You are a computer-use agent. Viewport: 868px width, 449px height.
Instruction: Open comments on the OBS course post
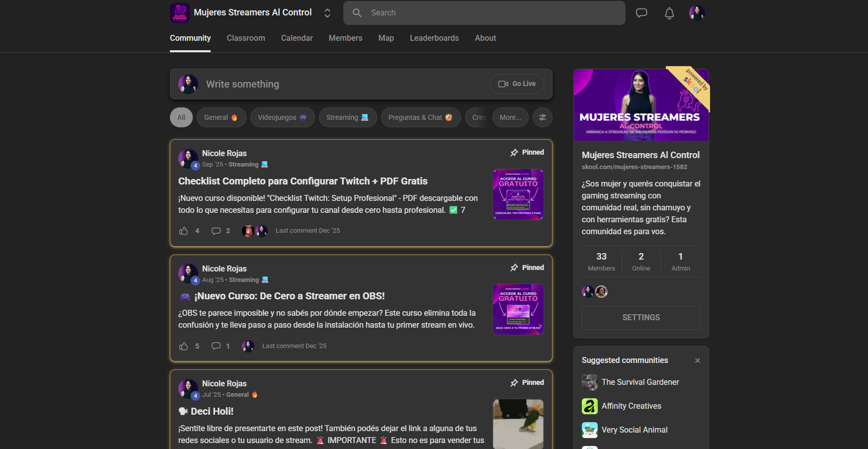pos(216,346)
